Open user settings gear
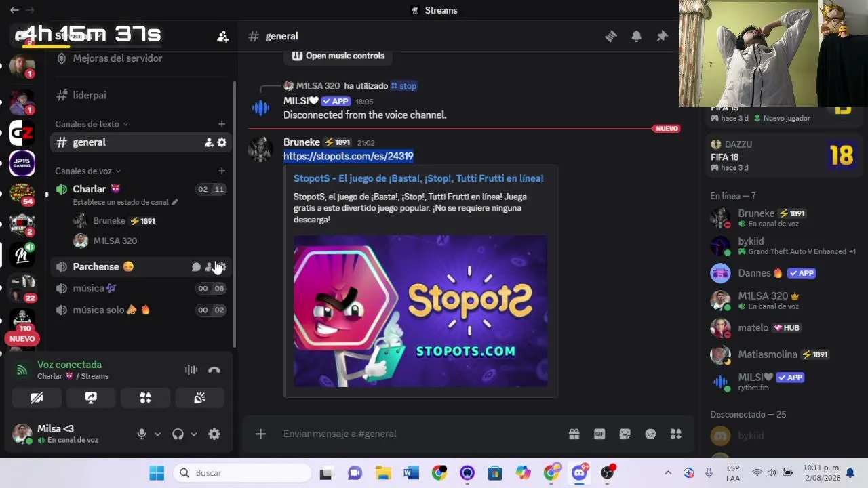868x488 pixels. coord(214,434)
